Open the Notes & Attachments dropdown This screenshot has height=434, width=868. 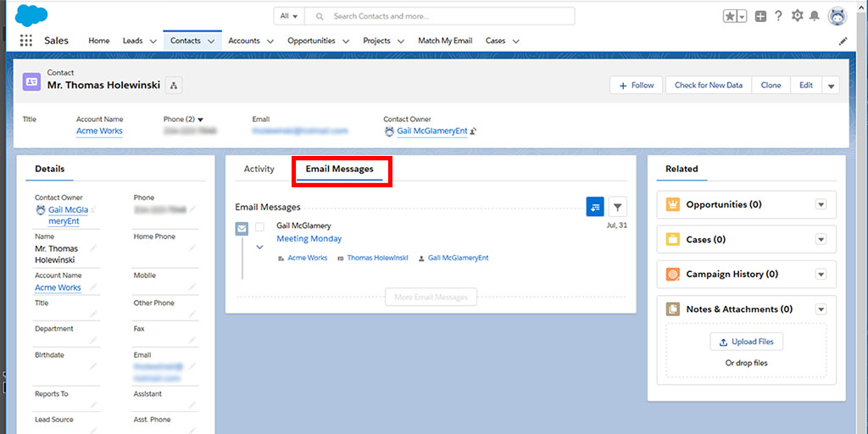(821, 309)
